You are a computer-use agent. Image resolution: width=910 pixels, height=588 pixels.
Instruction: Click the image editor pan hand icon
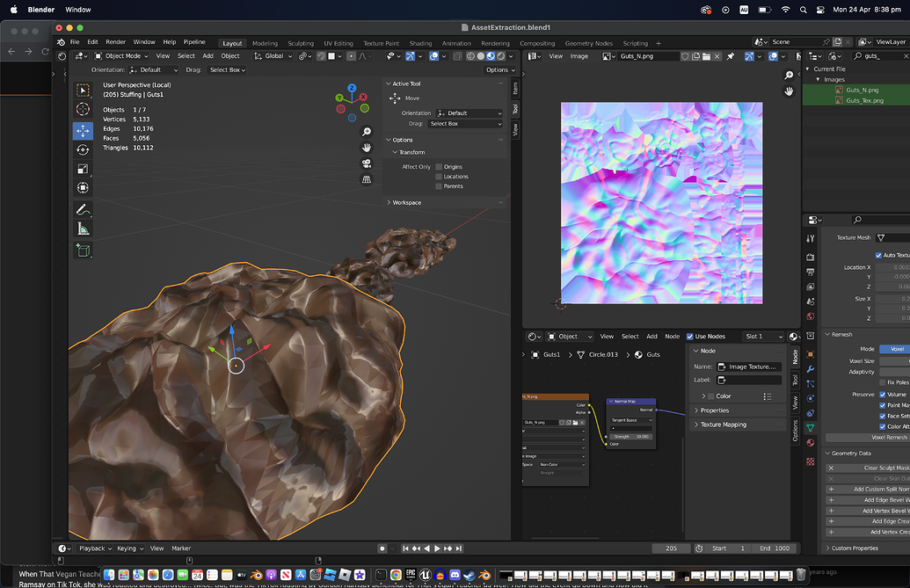(x=789, y=91)
